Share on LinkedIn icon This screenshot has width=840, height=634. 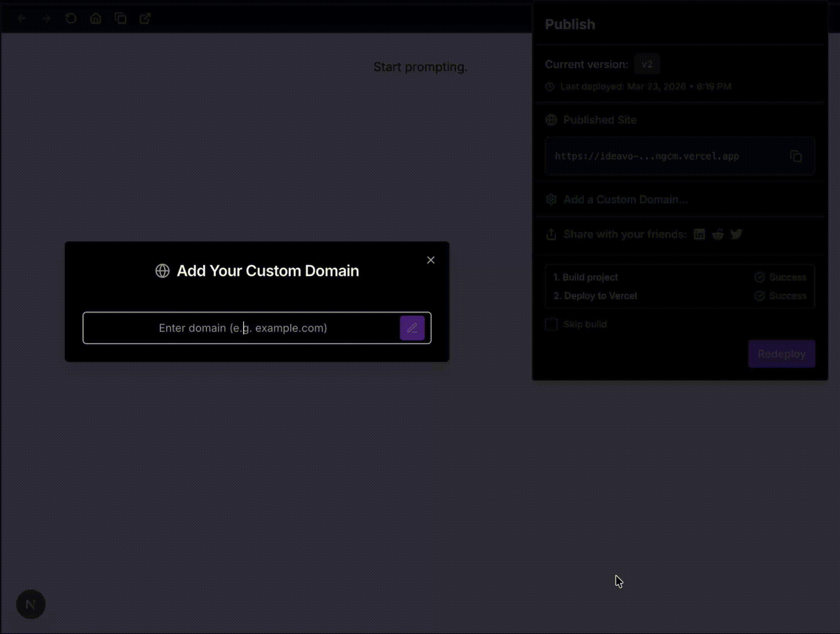point(699,234)
